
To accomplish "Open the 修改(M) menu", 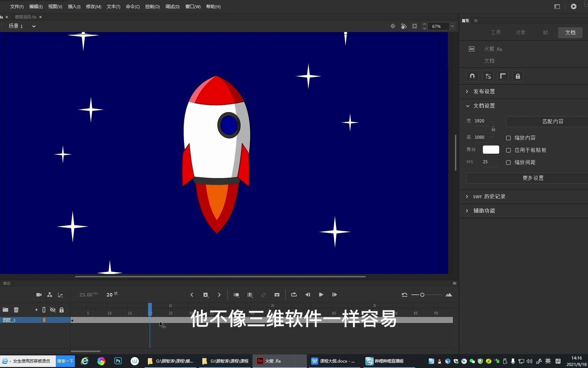I will tap(93, 6).
